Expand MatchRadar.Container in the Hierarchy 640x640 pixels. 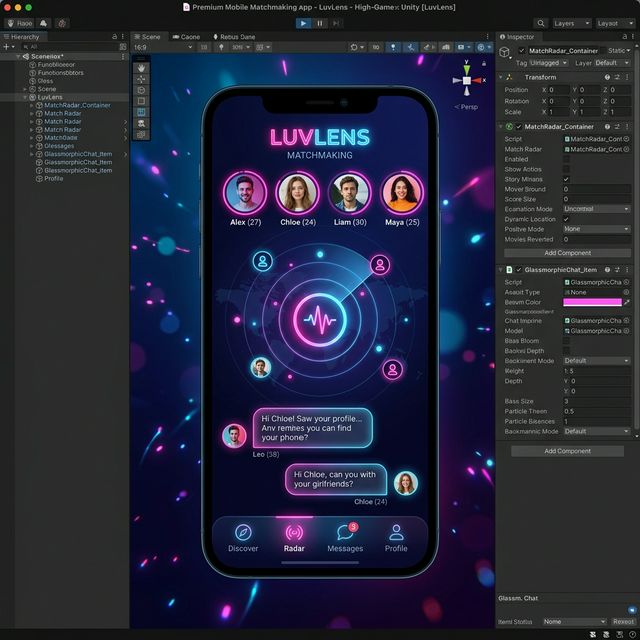(x=31, y=105)
